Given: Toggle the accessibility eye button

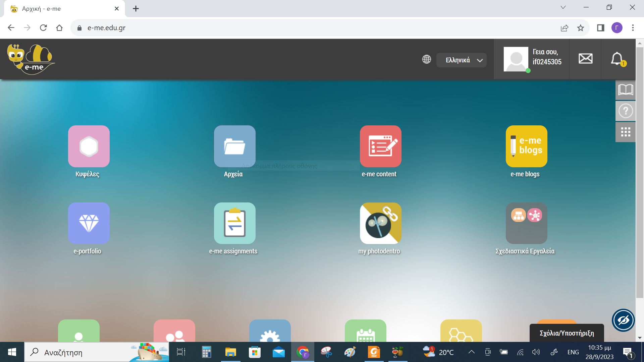Looking at the screenshot, I should pos(623,320).
